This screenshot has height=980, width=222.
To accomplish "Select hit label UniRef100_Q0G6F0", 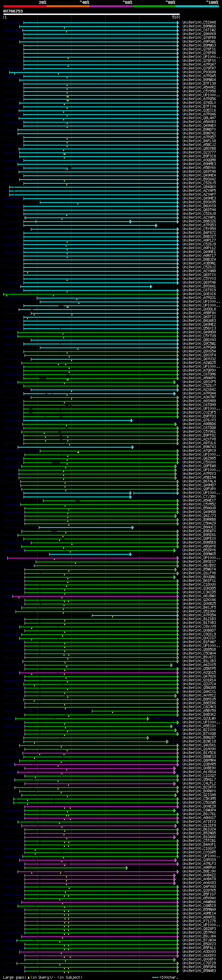I will click(199, 959).
